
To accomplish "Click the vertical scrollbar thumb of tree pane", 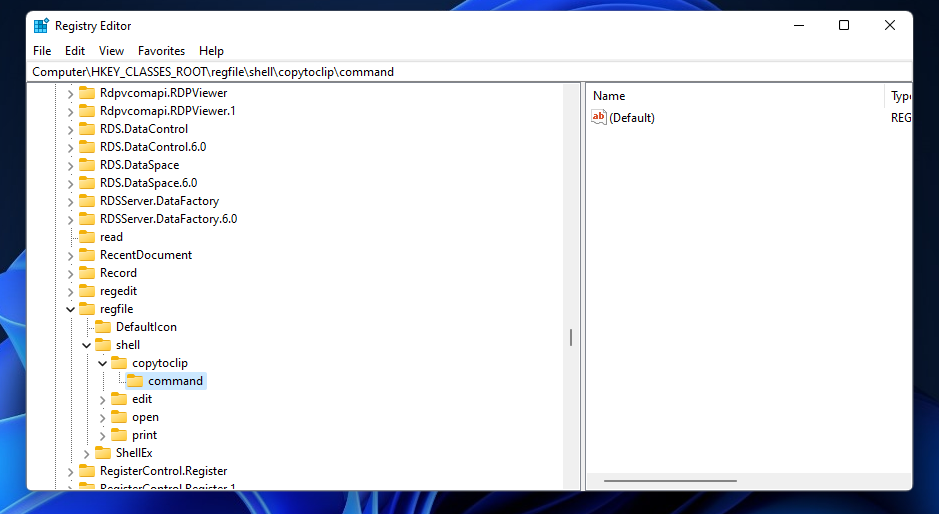I will click(x=571, y=337).
